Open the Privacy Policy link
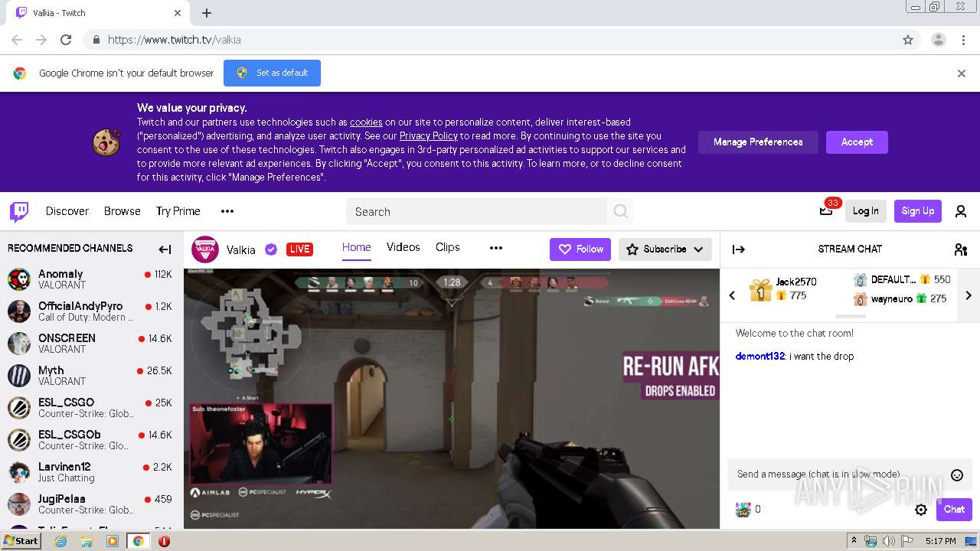The width and height of the screenshot is (980, 551). 429,136
